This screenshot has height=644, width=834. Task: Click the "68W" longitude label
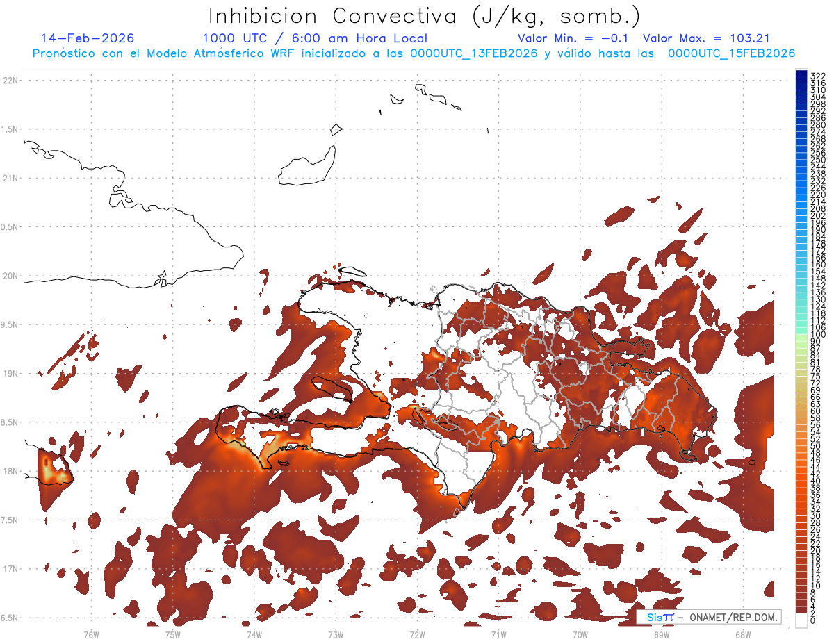click(x=742, y=634)
